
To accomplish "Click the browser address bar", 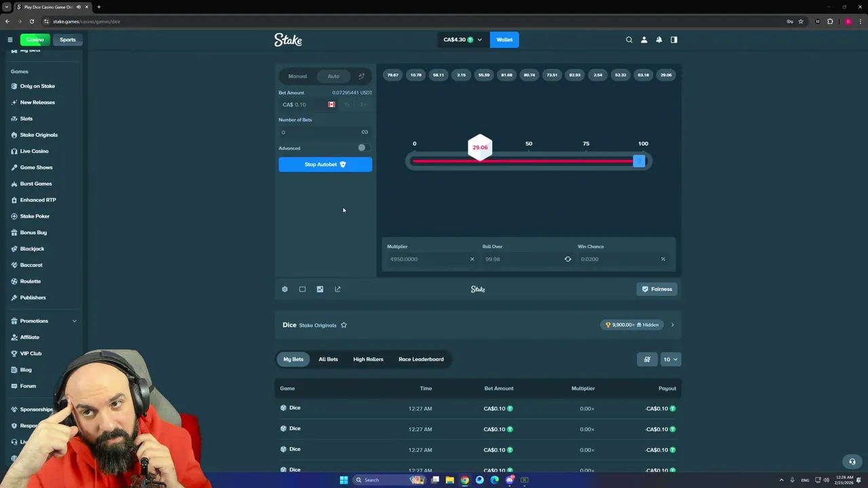I will (x=407, y=21).
